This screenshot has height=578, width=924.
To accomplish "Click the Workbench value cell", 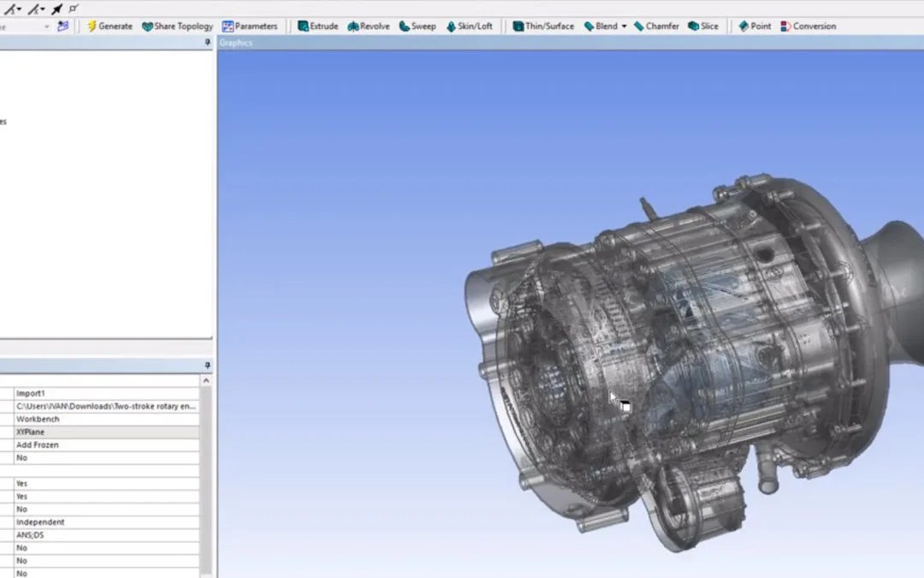I will pyautogui.click(x=107, y=420).
